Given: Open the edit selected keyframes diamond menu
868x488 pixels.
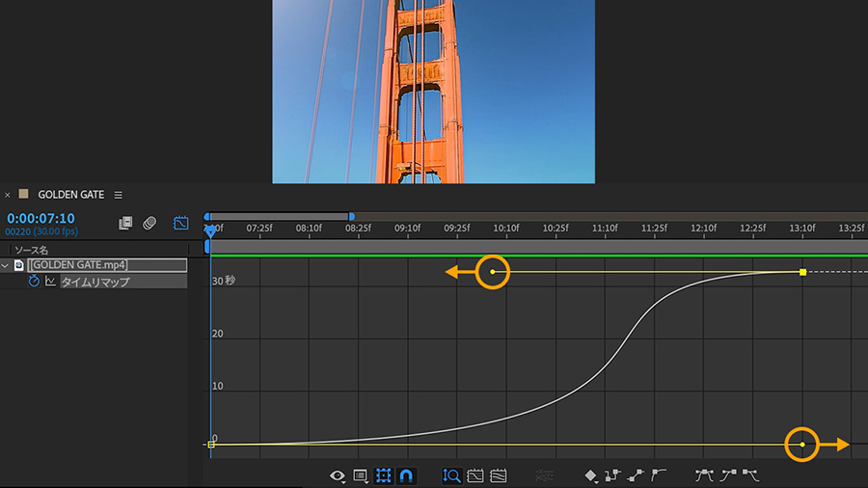Looking at the screenshot, I should pyautogui.click(x=590, y=475).
